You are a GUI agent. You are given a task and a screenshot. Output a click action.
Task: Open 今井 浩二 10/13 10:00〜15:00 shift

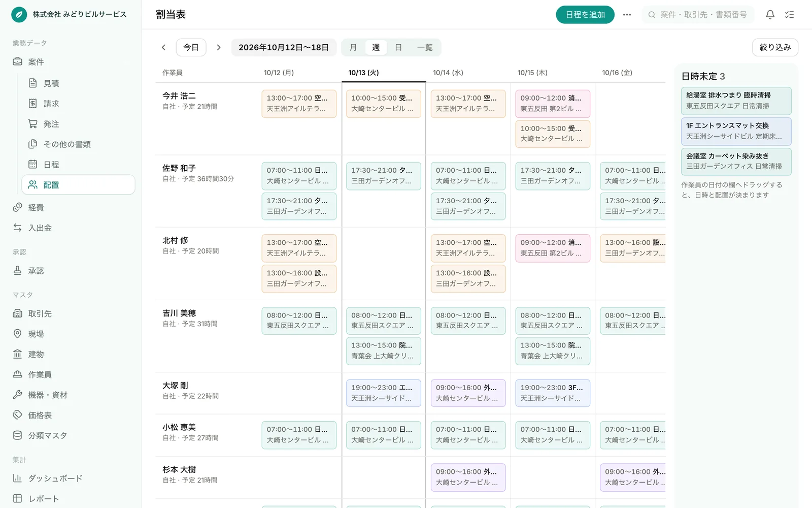point(384,104)
